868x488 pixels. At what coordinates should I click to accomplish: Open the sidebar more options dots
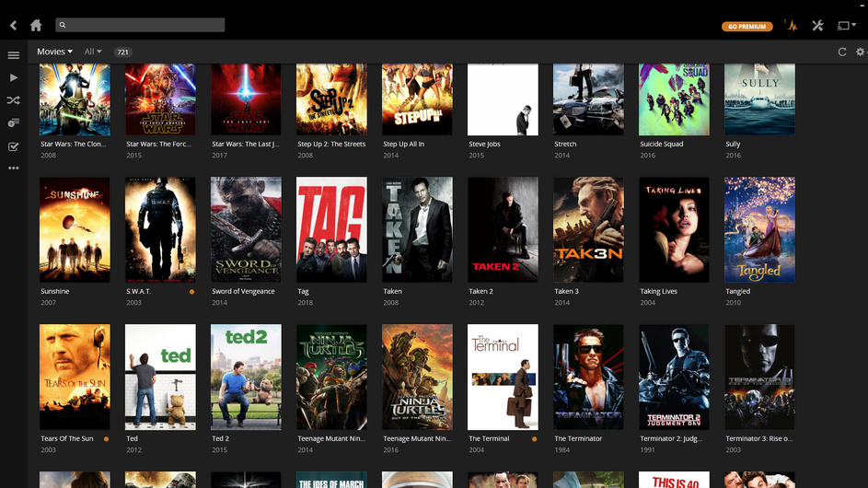(x=13, y=168)
